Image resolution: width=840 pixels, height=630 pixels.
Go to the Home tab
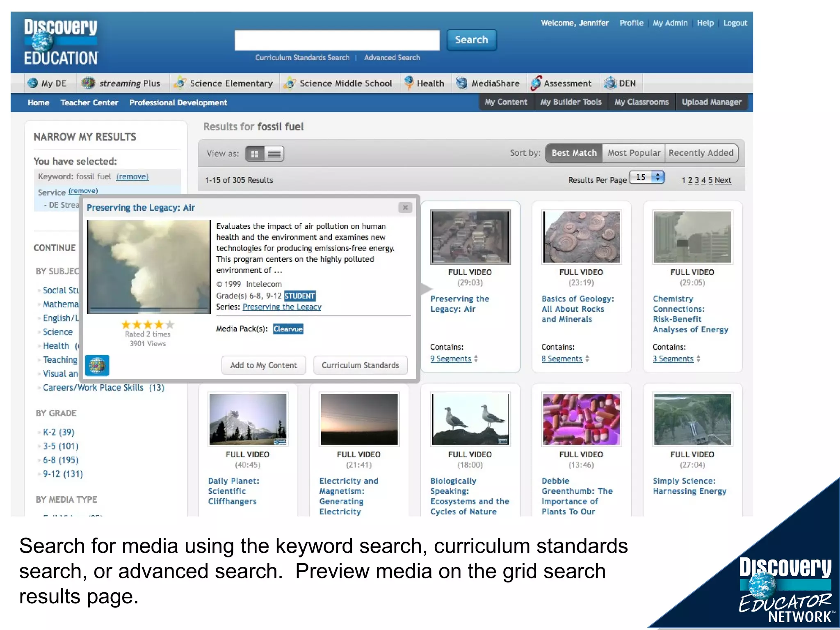click(39, 103)
